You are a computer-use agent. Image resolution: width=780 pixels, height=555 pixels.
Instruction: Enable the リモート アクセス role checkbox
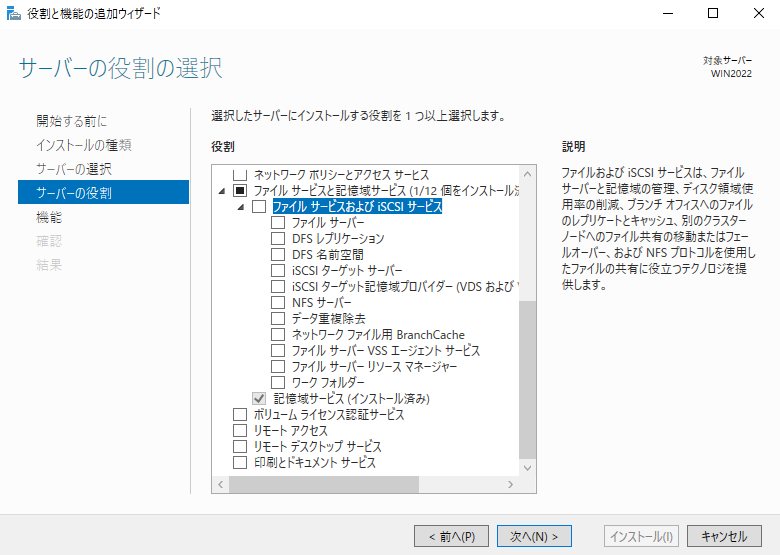239,431
